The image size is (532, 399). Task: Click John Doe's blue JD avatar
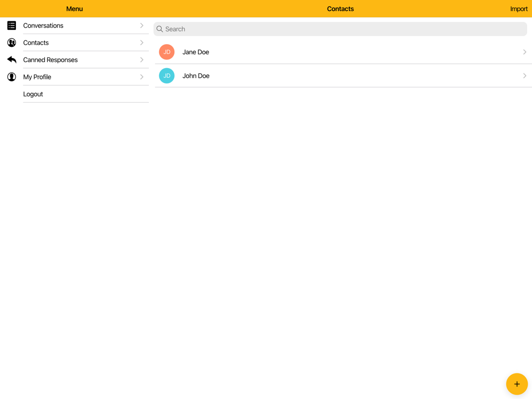tap(167, 76)
